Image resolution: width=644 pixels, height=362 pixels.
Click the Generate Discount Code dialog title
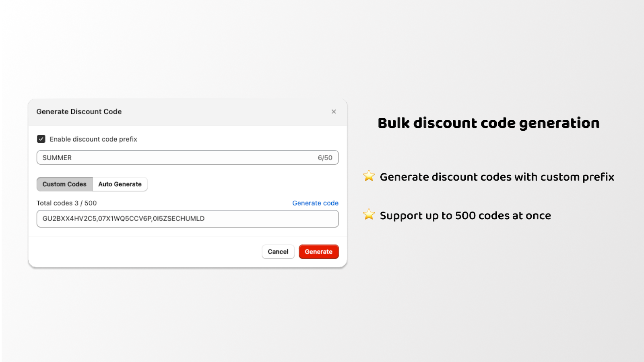coord(79,111)
